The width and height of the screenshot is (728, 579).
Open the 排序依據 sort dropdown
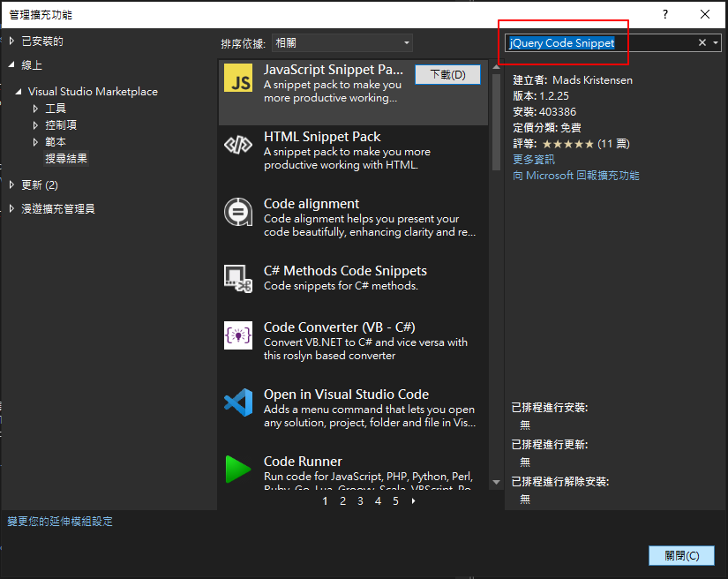pyautogui.click(x=342, y=42)
